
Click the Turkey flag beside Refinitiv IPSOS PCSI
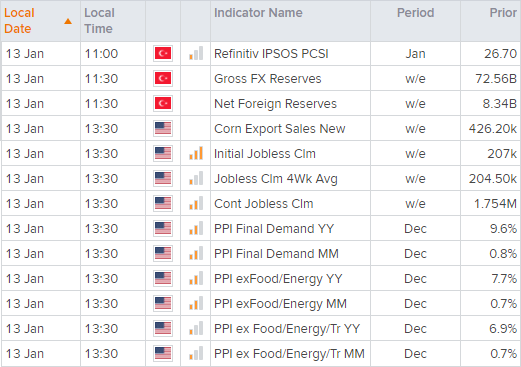pyautogui.click(x=163, y=53)
